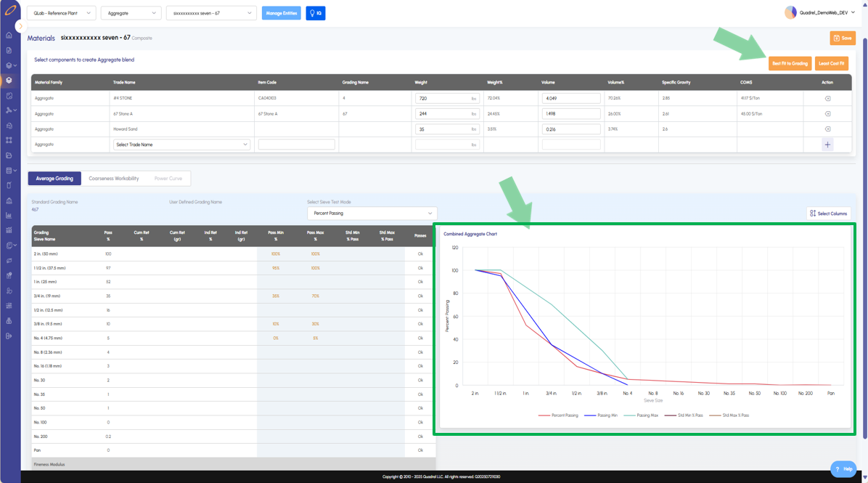
Task: Delete the Howard Sand row
Action: [827, 129]
